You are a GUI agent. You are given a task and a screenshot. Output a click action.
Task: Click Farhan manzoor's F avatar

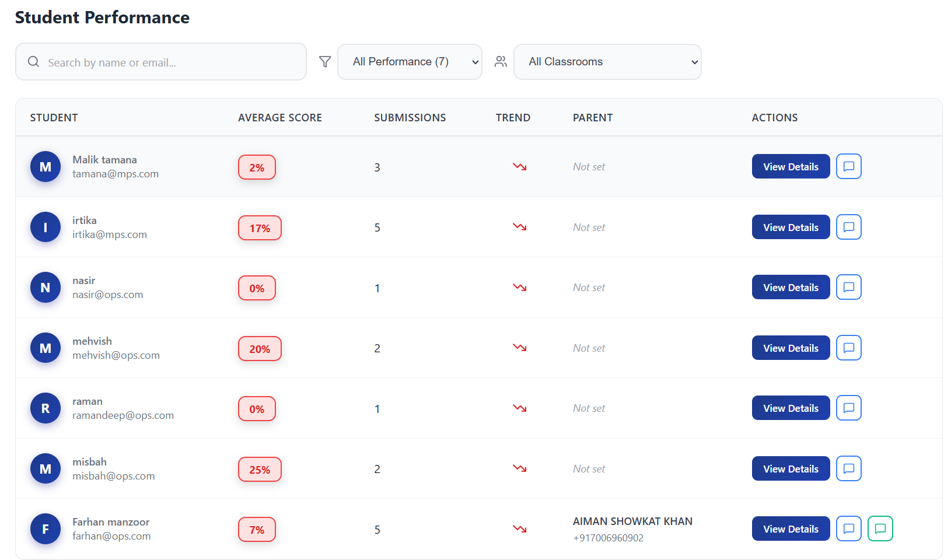pos(46,529)
